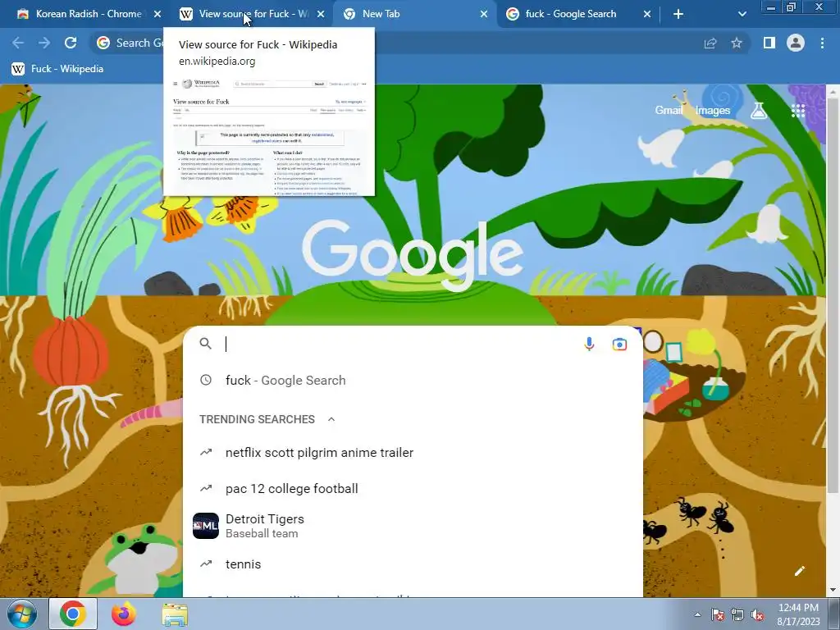Open the Google apps grid
Viewport: 840px width, 630px height.
(x=798, y=111)
